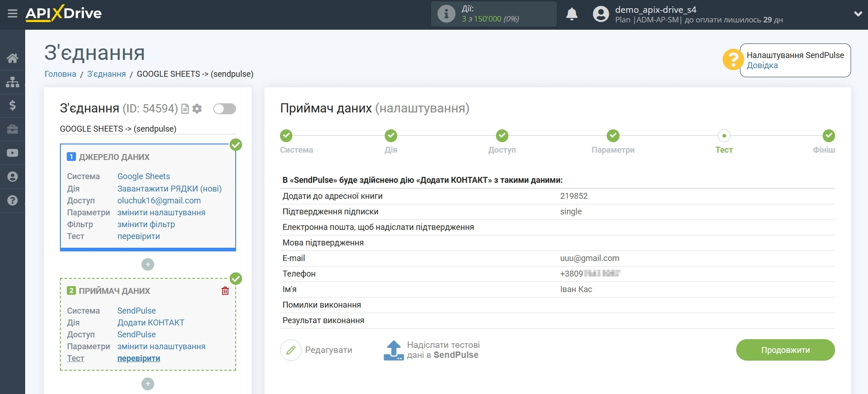Click receiver перевірити test link

coord(138,358)
